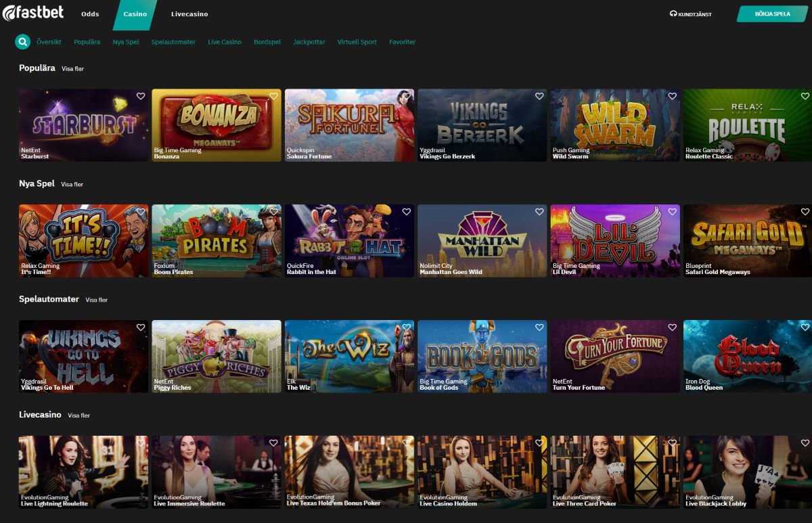Toggle heart on Live Texas Hold'em Bonus Poker
Viewport: 812px width, 523px height.
pos(407,443)
